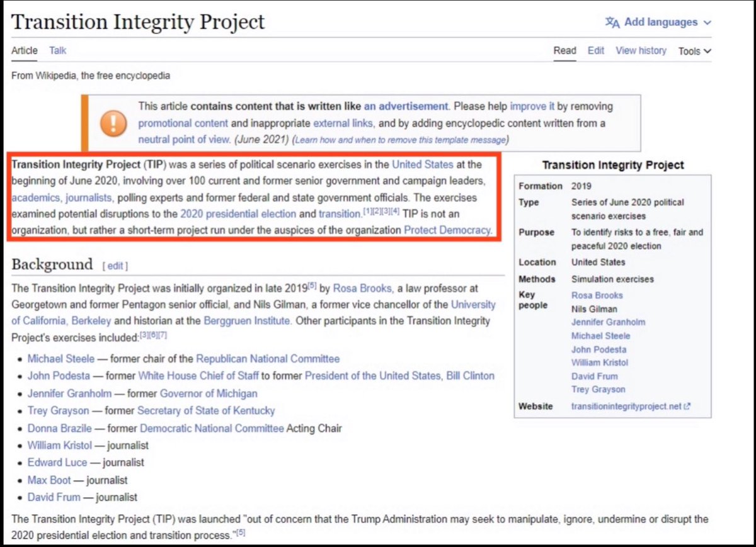The image size is (756, 547).
Task: Expand the Add languages dropdown
Action: tap(707, 23)
